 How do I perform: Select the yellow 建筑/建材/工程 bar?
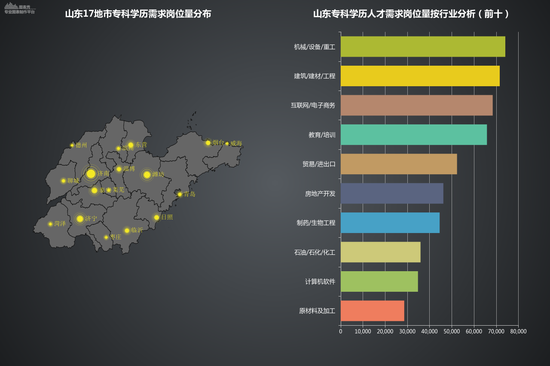click(420, 76)
